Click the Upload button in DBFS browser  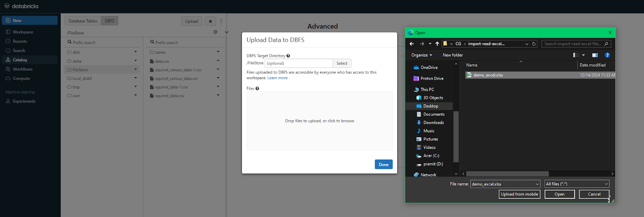coord(192,21)
